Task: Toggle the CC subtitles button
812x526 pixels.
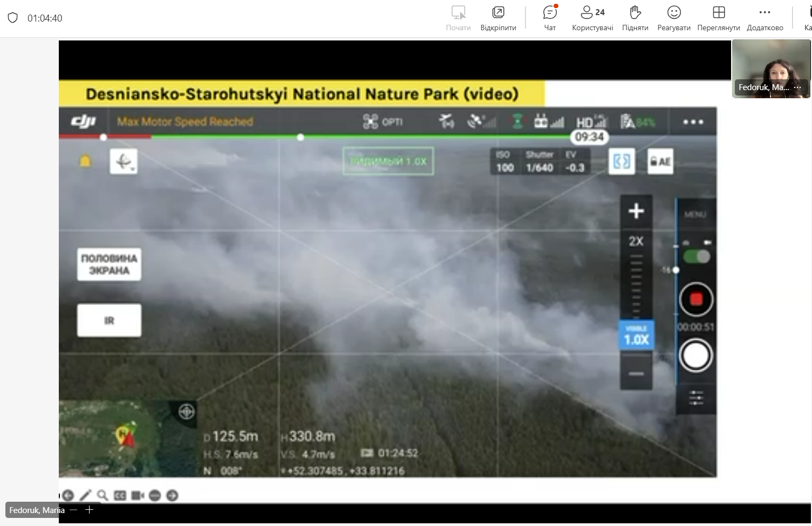Action: click(x=120, y=495)
